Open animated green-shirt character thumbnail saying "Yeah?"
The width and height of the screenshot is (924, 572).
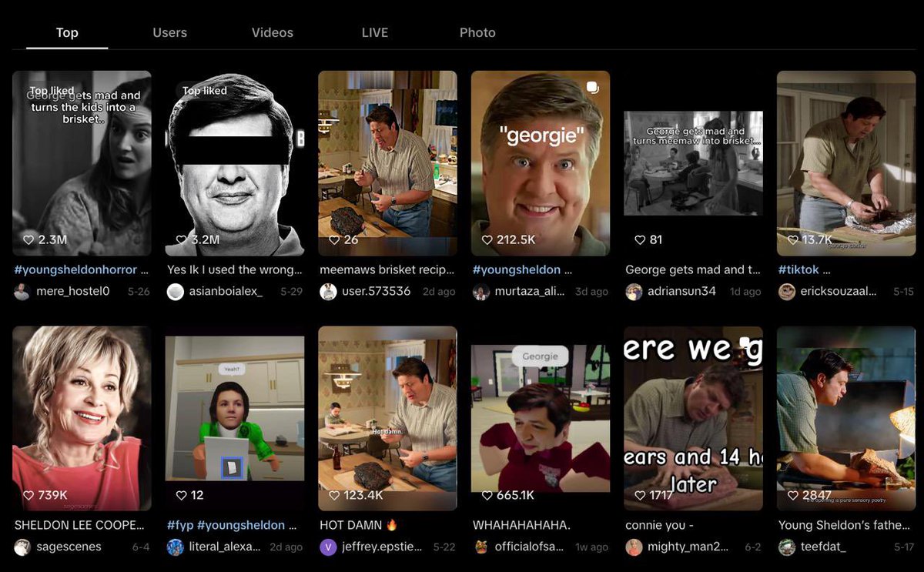pos(234,418)
